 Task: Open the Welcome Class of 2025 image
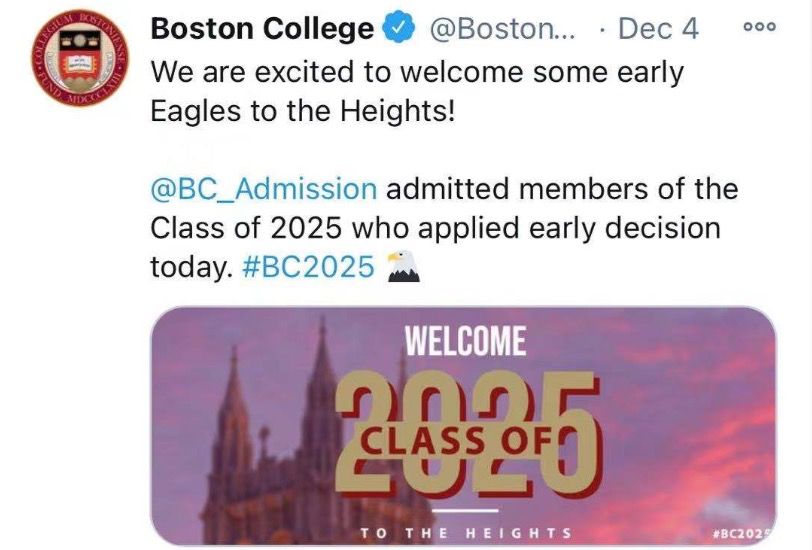pyautogui.click(x=463, y=427)
